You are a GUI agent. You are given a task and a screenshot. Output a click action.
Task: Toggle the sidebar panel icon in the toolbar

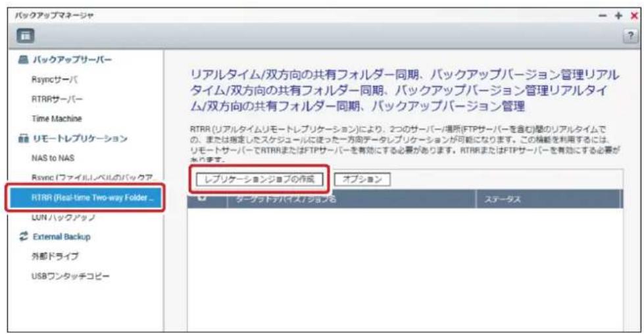pos(25,36)
